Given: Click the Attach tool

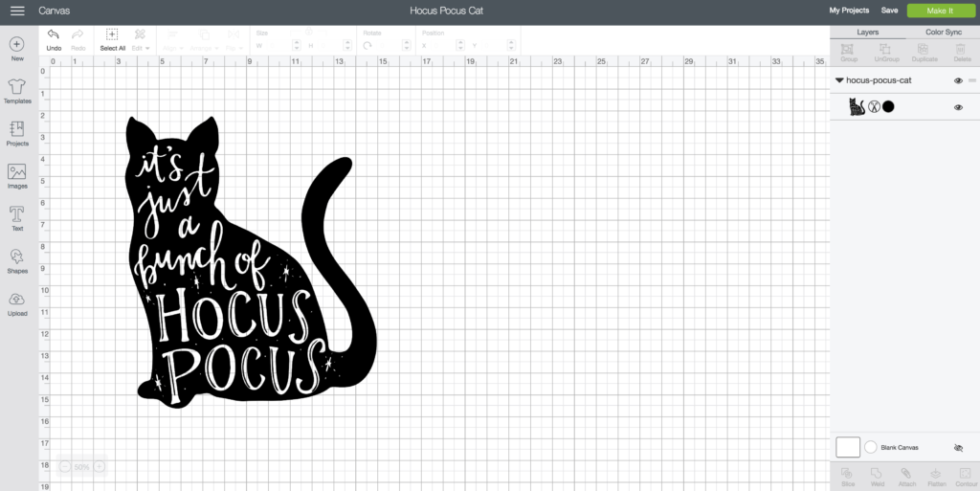Looking at the screenshot, I should point(906,478).
